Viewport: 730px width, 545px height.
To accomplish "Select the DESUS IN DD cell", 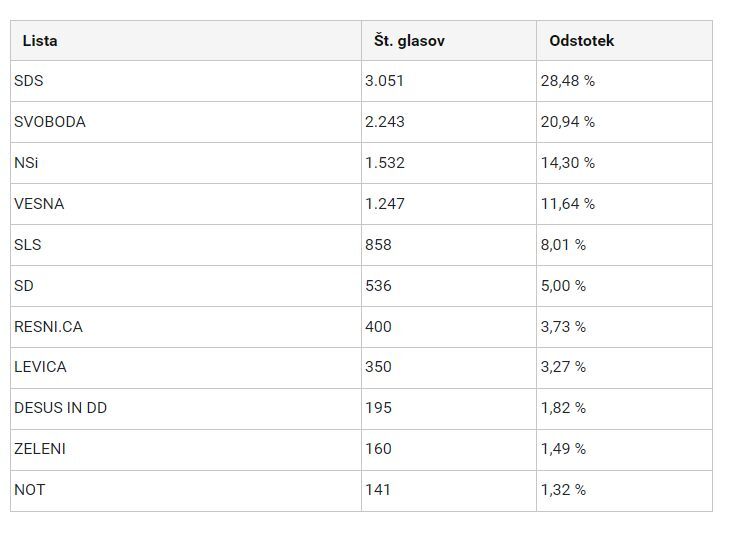I will (60, 408).
